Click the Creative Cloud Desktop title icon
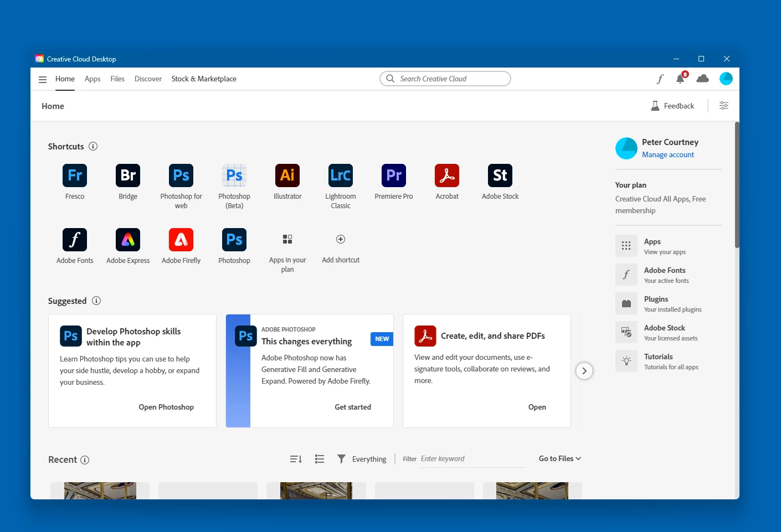781x532 pixels. [39, 59]
